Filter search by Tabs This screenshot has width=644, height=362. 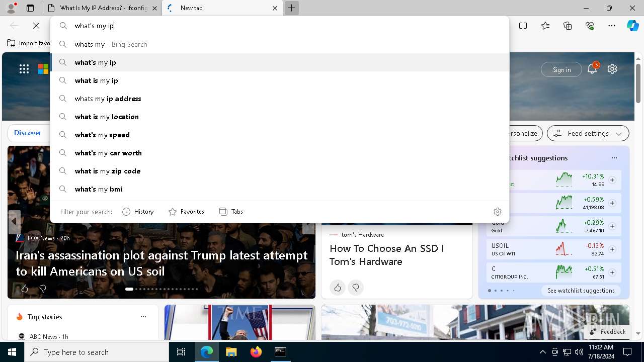231,212
